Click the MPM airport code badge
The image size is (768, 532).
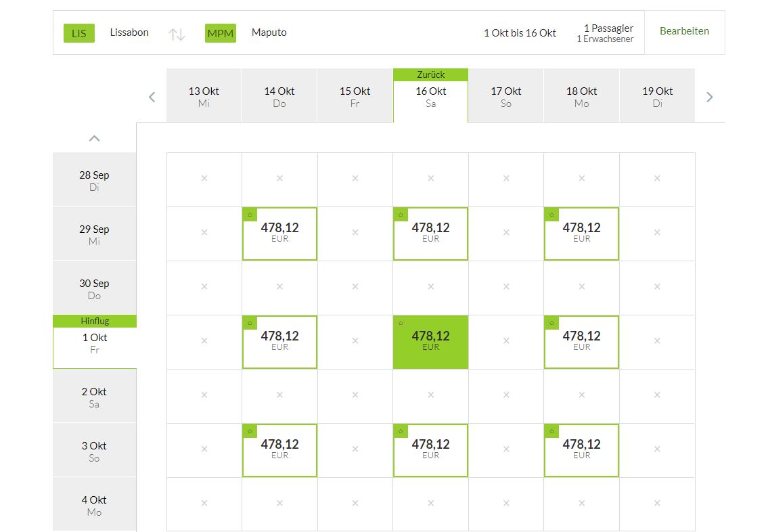click(221, 33)
